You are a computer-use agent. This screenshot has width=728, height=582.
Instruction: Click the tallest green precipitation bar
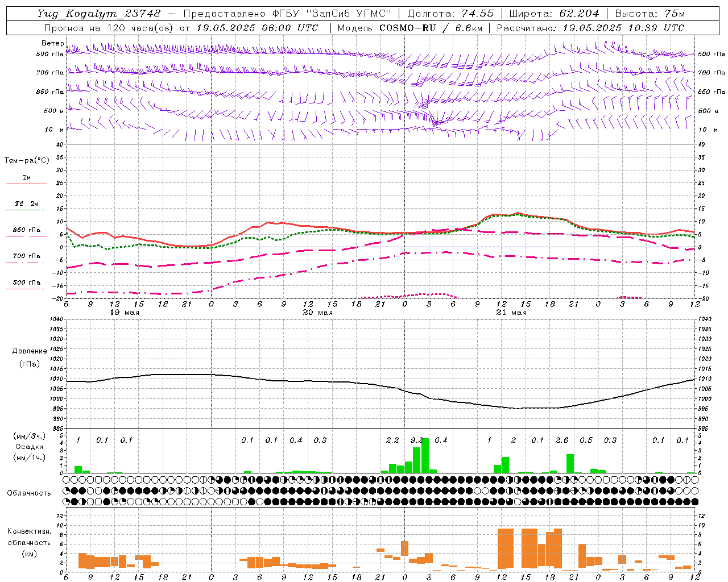pyautogui.click(x=425, y=456)
